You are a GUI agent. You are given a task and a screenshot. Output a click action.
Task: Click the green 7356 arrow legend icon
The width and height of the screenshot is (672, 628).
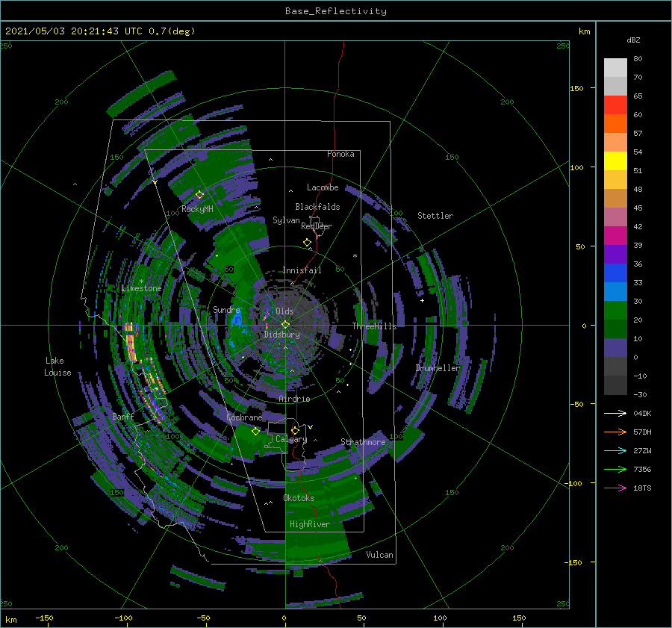[615, 470]
